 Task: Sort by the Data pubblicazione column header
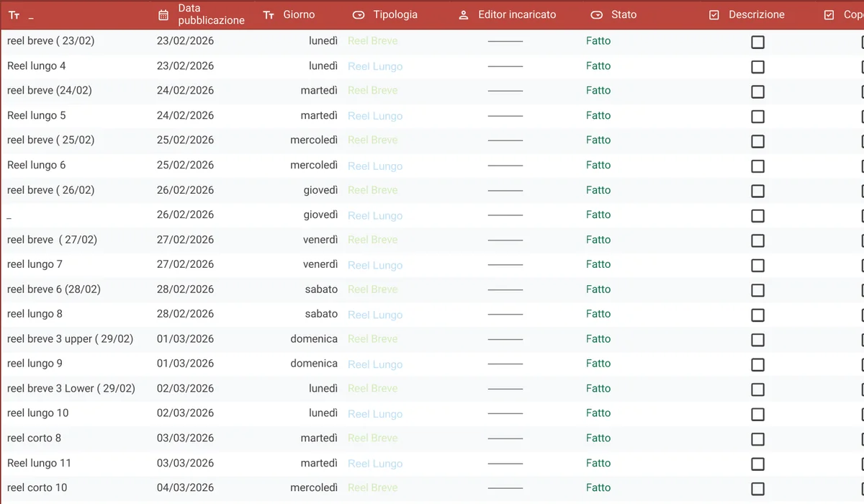[x=211, y=14]
